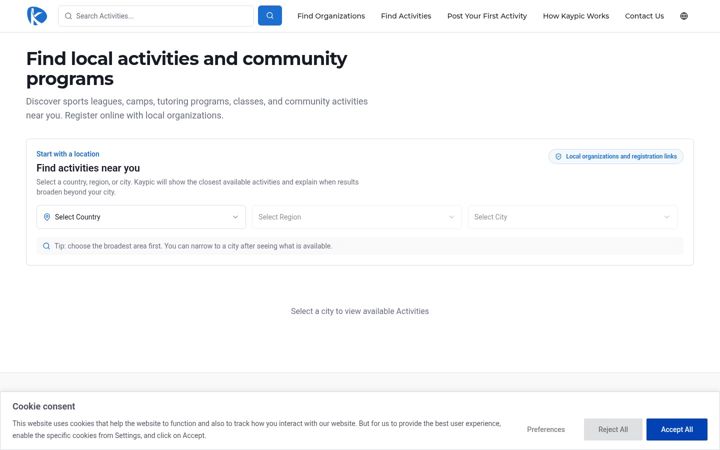Click the blue search button icon

(x=270, y=16)
